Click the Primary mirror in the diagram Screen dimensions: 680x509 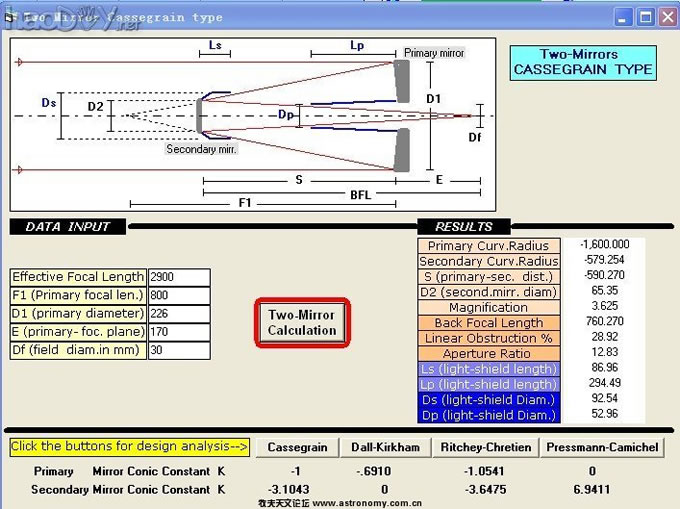402,82
